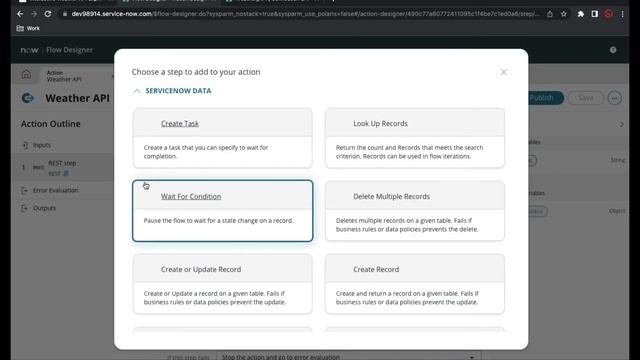Open the browser extensions puzzle icon
Viewport: 640px width, 360px height.
581,14
